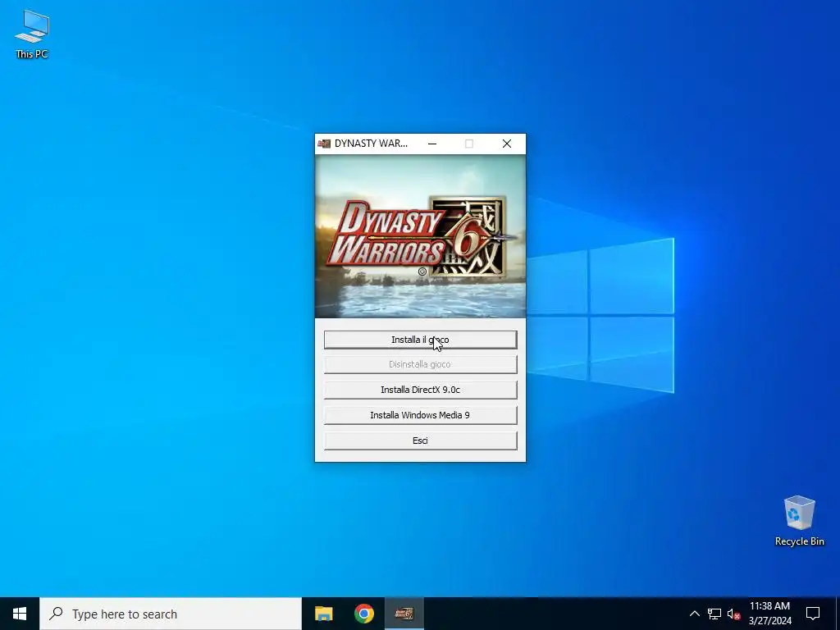Click the taskbar search magnifier icon
Screen dimensions: 840x630
pyautogui.click(x=56, y=614)
